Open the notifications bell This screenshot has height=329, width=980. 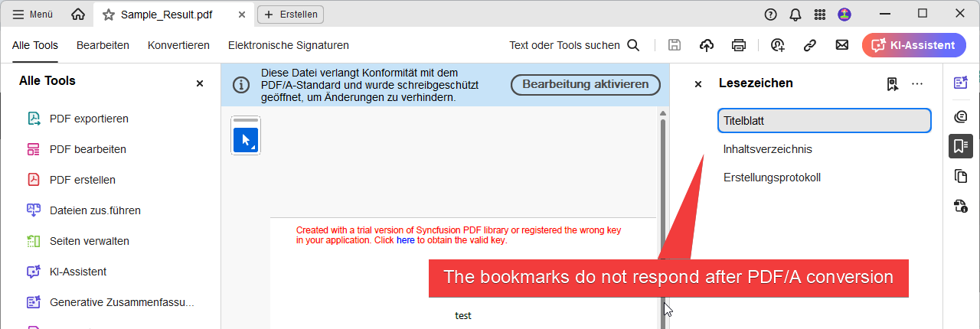pyautogui.click(x=795, y=15)
